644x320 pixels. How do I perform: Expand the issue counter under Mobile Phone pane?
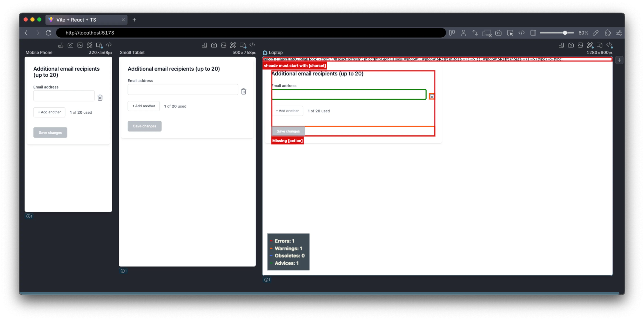click(x=29, y=216)
